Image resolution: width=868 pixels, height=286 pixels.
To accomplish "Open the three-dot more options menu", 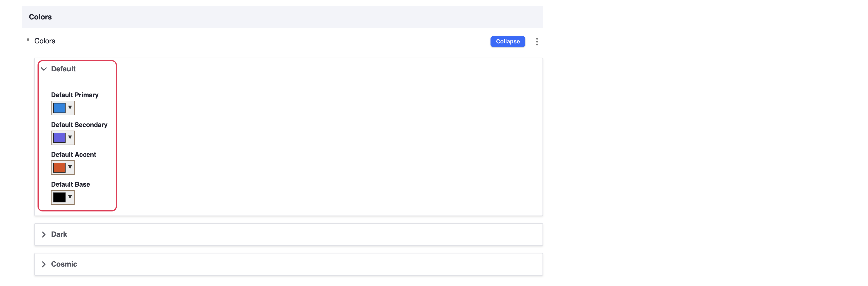I will coord(537,41).
